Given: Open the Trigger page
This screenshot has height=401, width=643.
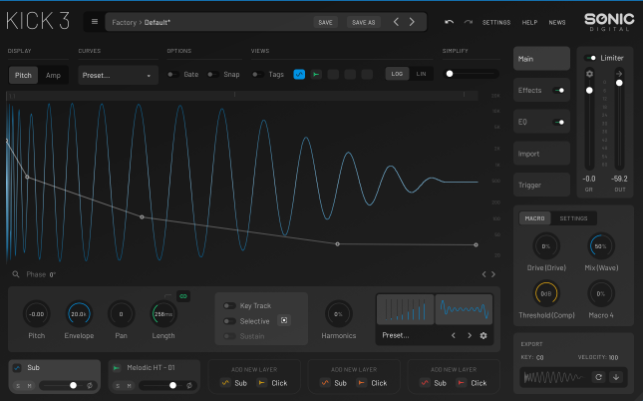Looking at the screenshot, I should 542,185.
